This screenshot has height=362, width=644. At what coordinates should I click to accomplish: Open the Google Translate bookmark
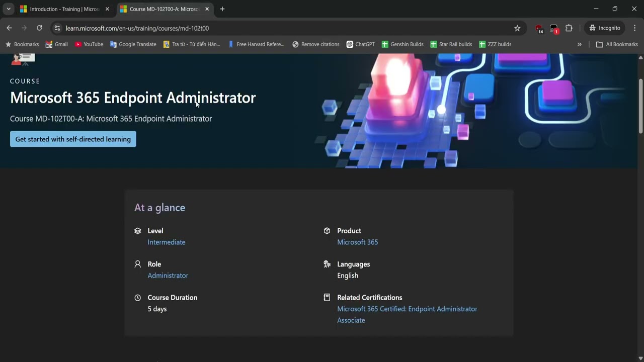click(x=133, y=44)
